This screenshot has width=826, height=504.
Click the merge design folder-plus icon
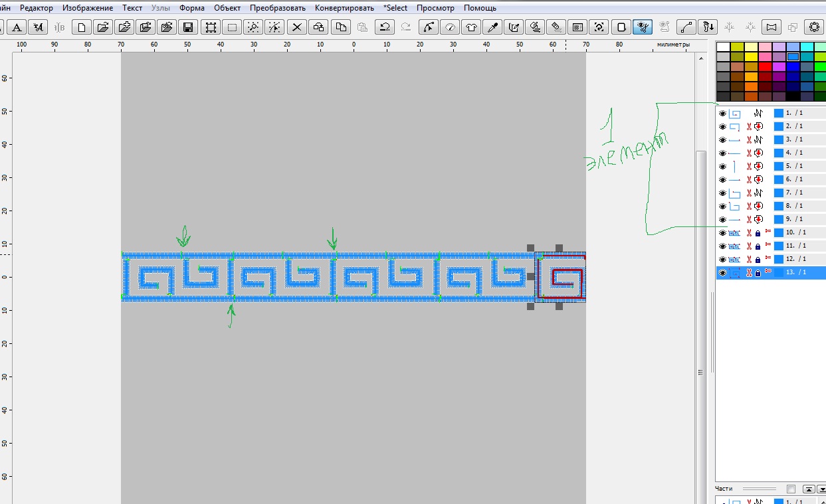click(124, 27)
